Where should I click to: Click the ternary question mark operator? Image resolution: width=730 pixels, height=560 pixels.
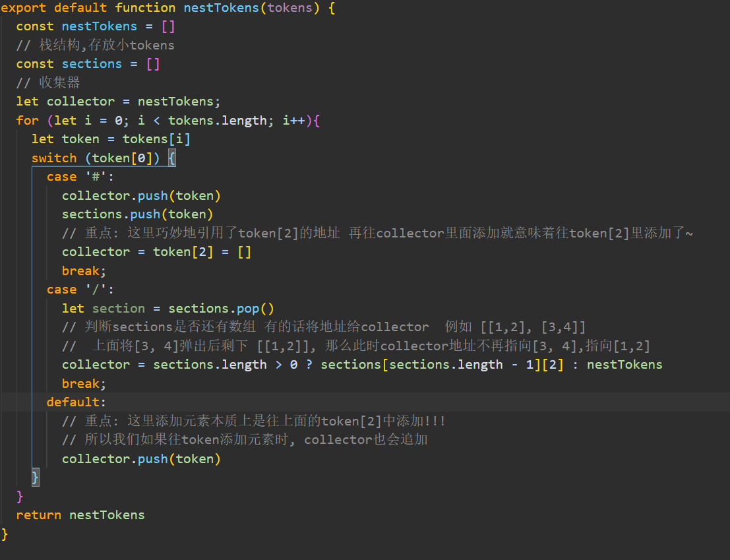309,365
